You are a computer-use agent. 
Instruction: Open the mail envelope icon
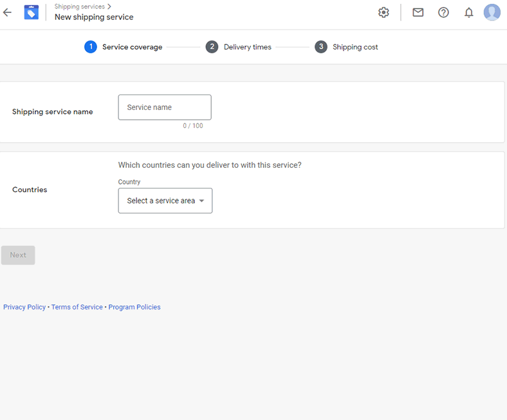(x=418, y=12)
